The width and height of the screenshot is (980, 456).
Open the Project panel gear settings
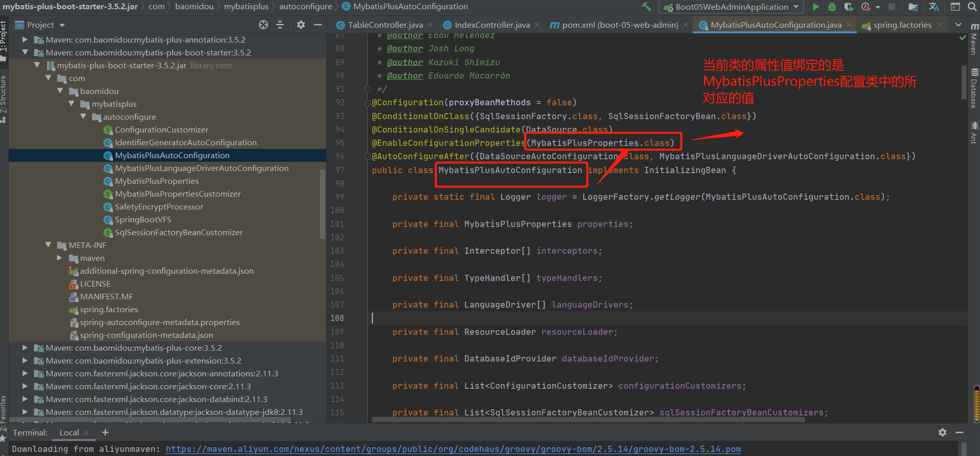click(x=301, y=25)
